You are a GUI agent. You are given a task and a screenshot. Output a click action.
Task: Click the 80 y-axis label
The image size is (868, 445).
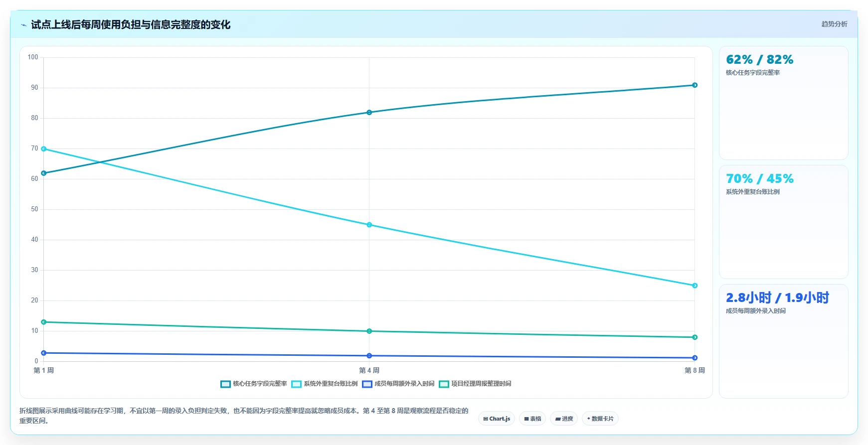pos(34,118)
